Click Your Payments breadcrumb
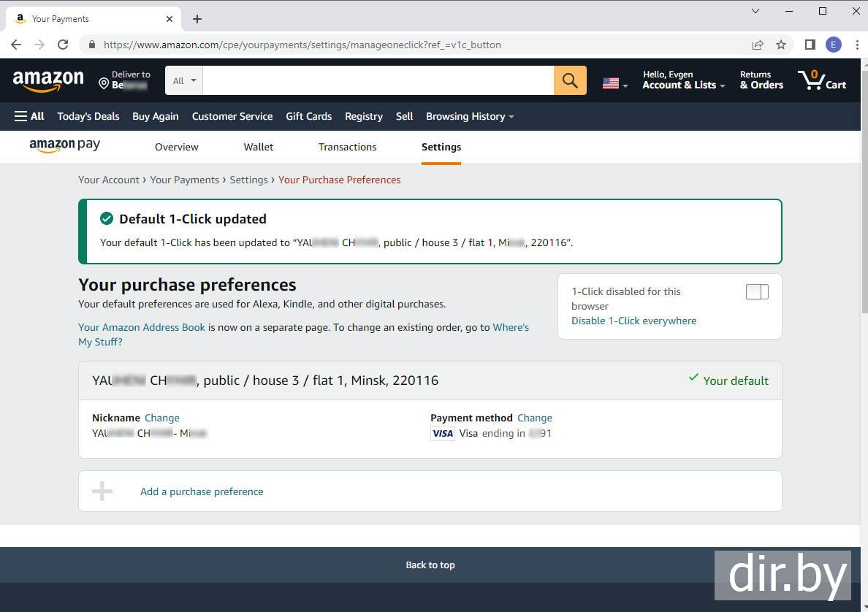868x612 pixels. click(x=184, y=180)
